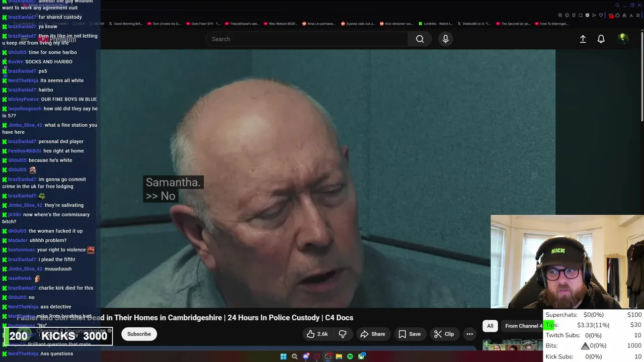Screen dimensions: 644x362
Task: Open the How To Interrogat... bookmark
Action: point(551,24)
